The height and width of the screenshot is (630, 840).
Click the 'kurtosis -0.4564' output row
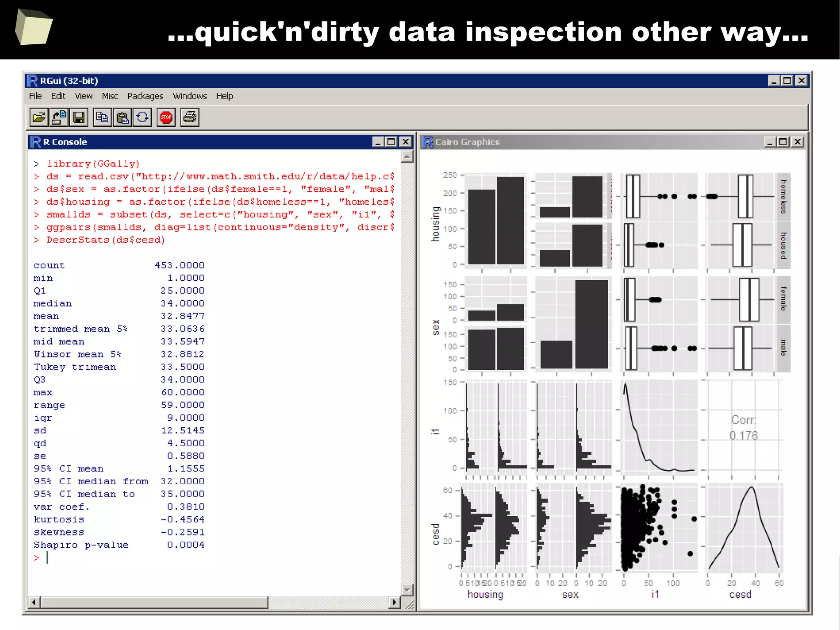(119, 520)
